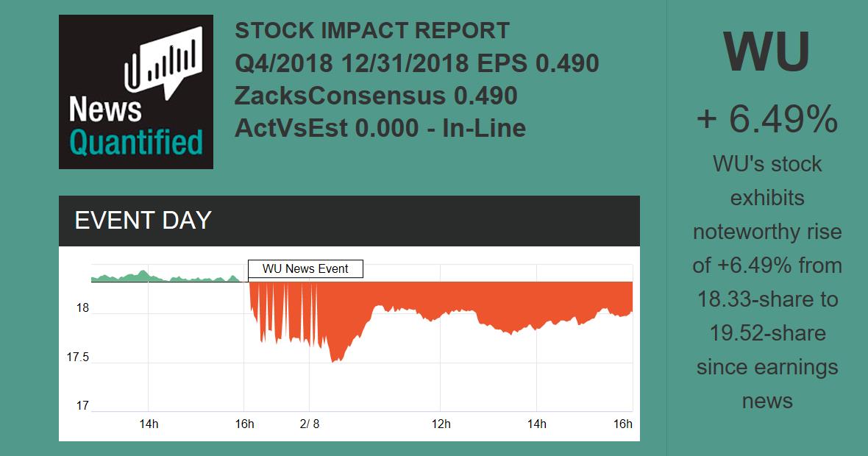Click the Q4/2018 EPS 0.490 line
Screen dimensions: 868x456
coord(416,63)
